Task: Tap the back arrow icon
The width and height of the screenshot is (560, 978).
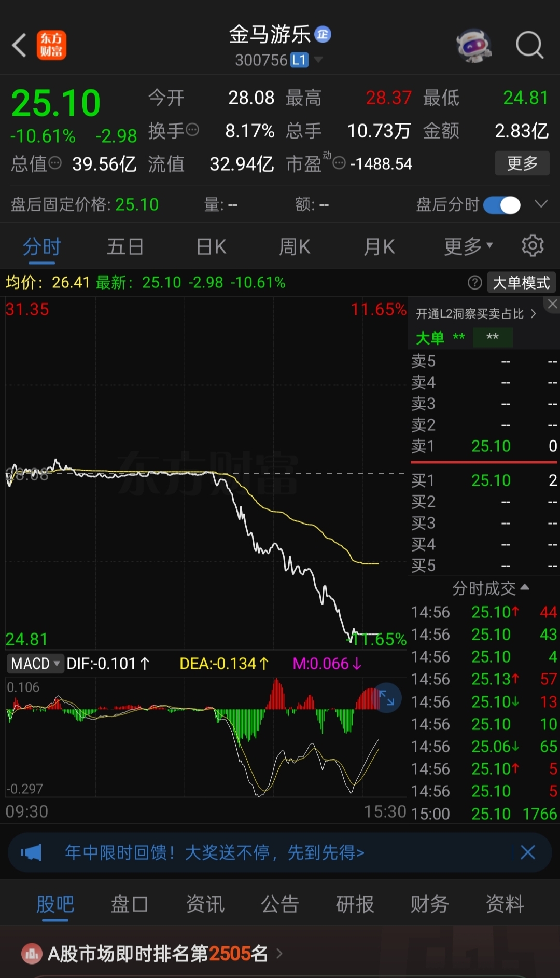Action: click(19, 45)
